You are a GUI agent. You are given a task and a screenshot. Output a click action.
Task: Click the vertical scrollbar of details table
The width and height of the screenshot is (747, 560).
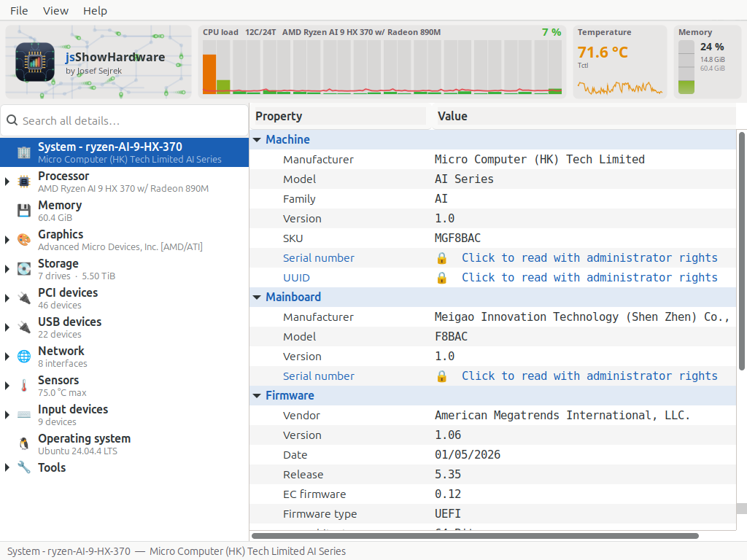click(741, 252)
